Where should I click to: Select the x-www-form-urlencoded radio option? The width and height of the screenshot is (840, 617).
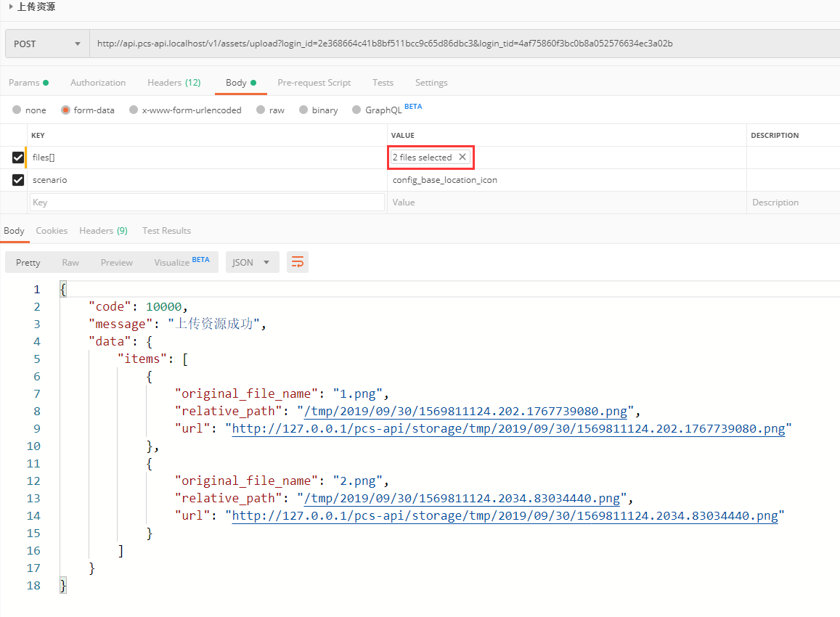click(134, 110)
